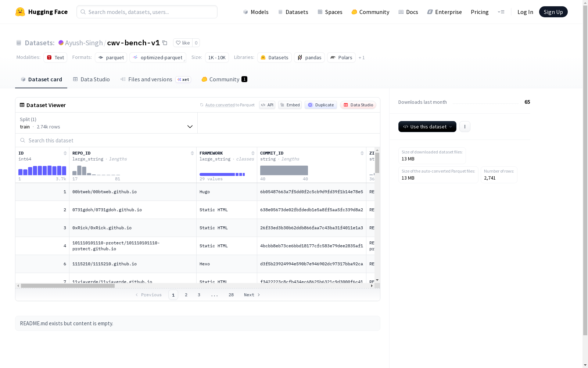This screenshot has height=368, width=588.
Task: Click the Ayush-Singh avatar icon
Action: [x=61, y=43]
